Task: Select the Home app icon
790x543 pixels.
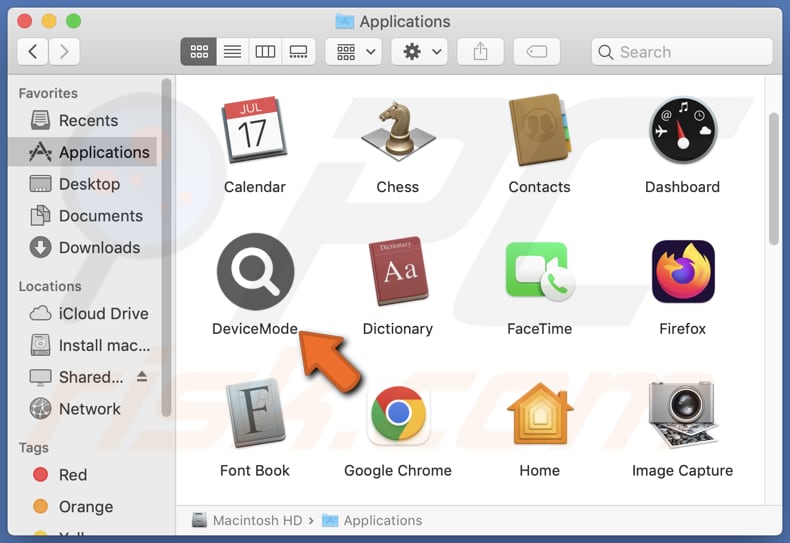Action: point(540,414)
